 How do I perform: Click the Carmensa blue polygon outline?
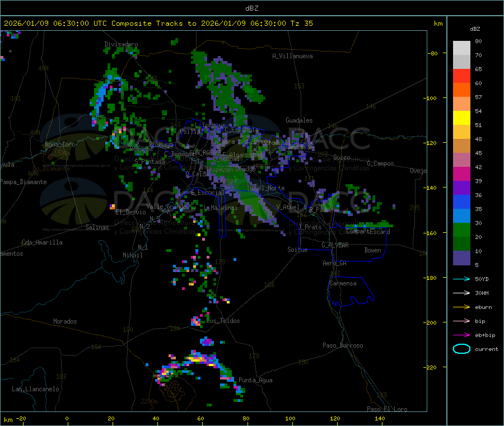pyautogui.click(x=351, y=292)
